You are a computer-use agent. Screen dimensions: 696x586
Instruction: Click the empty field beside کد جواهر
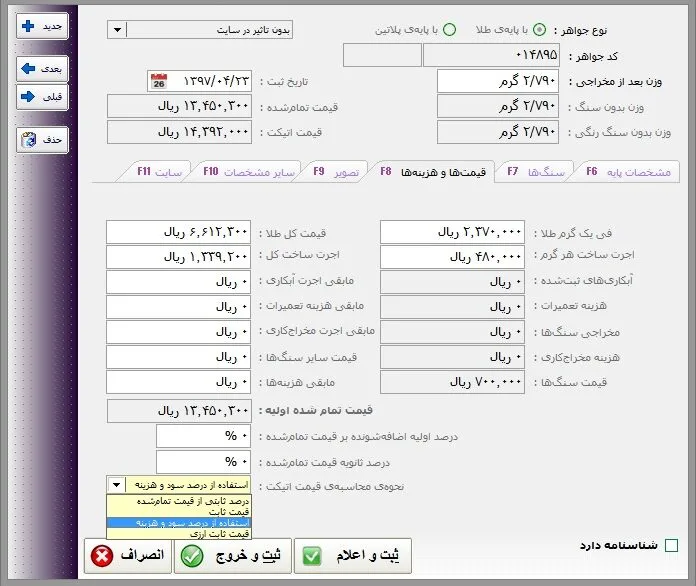382,55
